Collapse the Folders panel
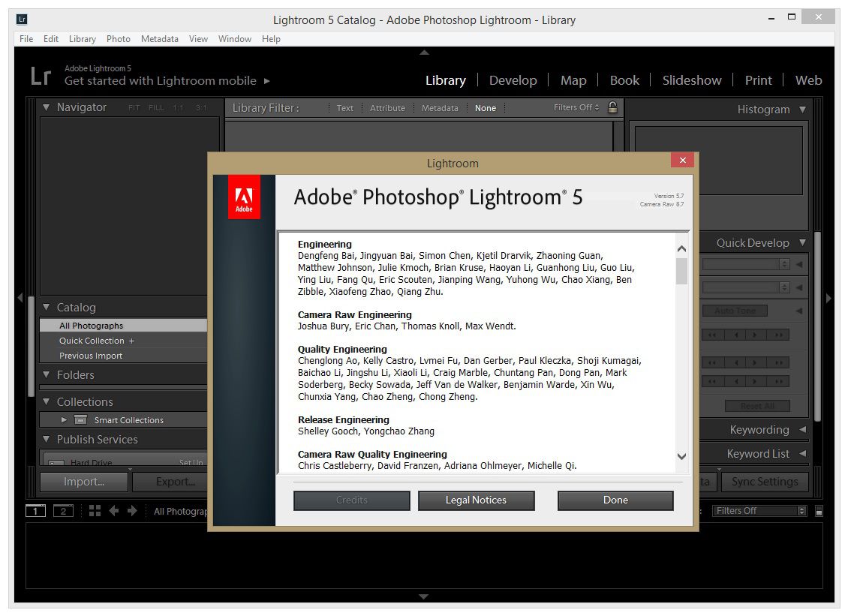 [x=46, y=374]
